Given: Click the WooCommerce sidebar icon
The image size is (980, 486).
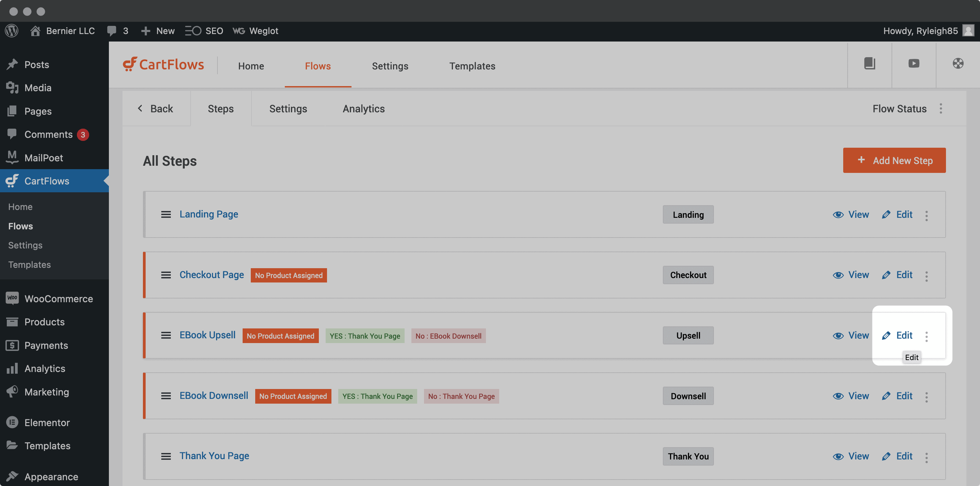Looking at the screenshot, I should click(12, 298).
